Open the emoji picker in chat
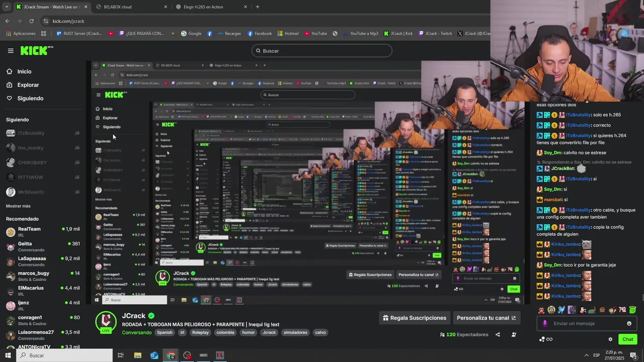The width and height of the screenshot is (644, 362). [629, 323]
